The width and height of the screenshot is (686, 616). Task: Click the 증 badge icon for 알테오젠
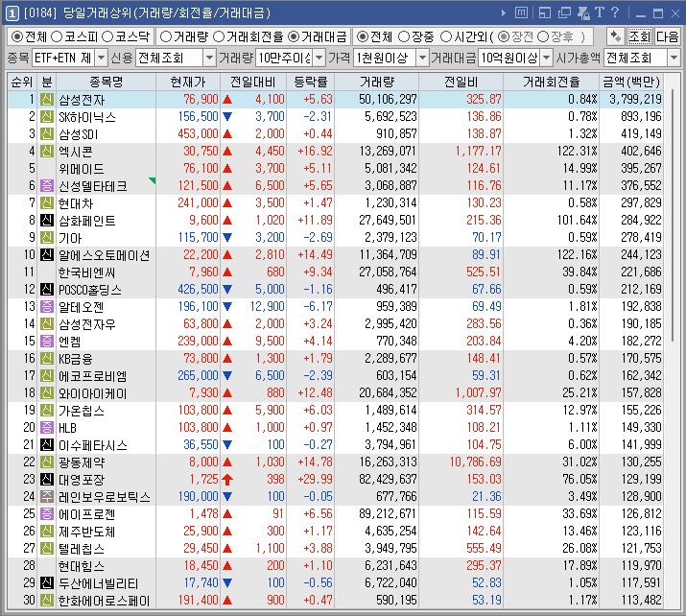pos(47,306)
